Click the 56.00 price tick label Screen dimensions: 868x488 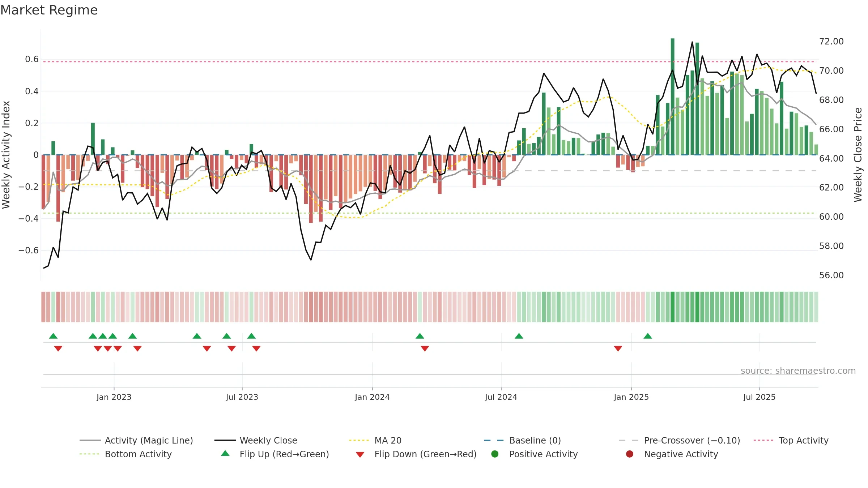tap(831, 275)
